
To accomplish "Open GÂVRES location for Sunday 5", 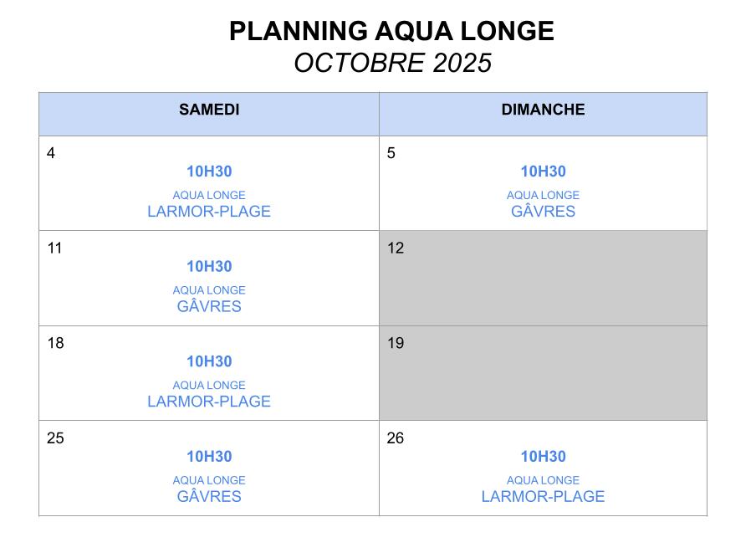I will pyautogui.click(x=543, y=212).
